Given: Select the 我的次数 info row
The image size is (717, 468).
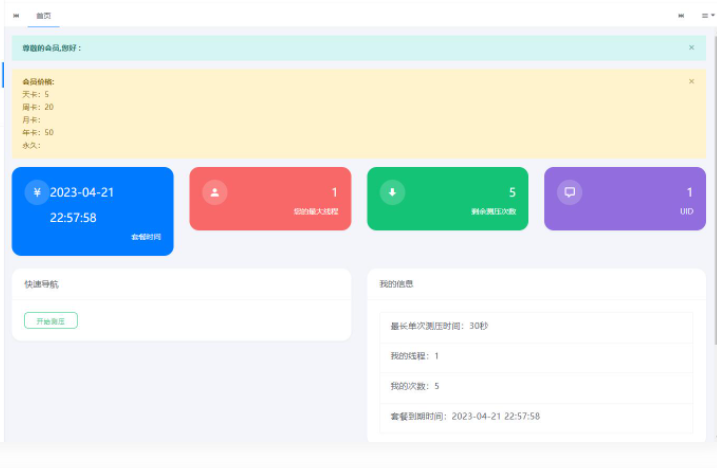Looking at the screenshot, I should click(536, 387).
